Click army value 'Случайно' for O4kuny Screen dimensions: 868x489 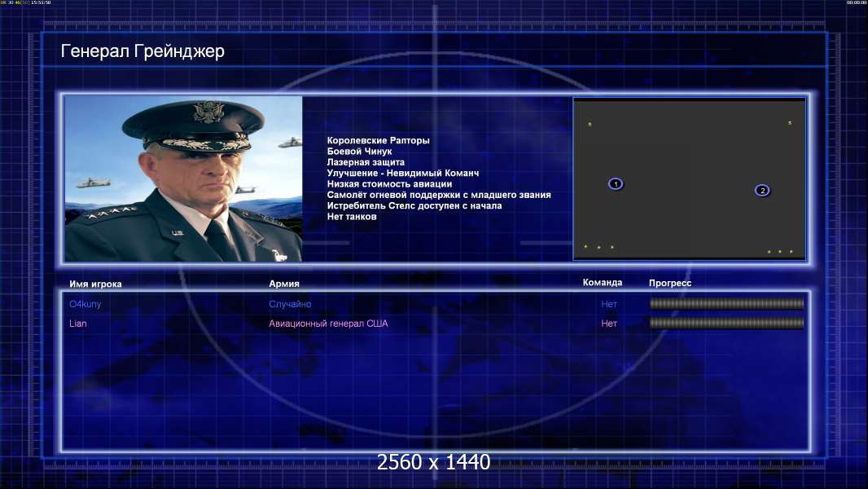click(290, 304)
